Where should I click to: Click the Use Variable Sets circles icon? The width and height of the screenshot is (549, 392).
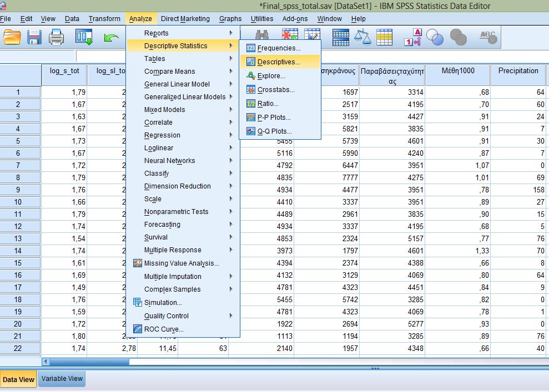pos(435,37)
